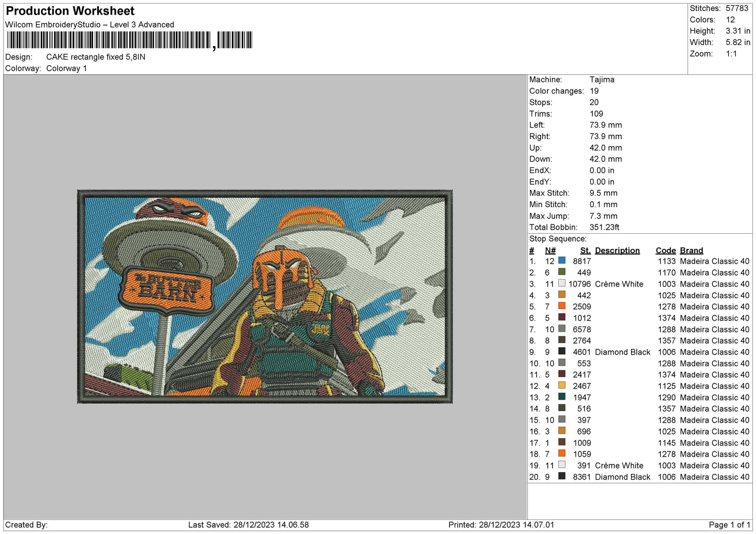Select the Max Stitch value 9.5 mm

(x=604, y=193)
